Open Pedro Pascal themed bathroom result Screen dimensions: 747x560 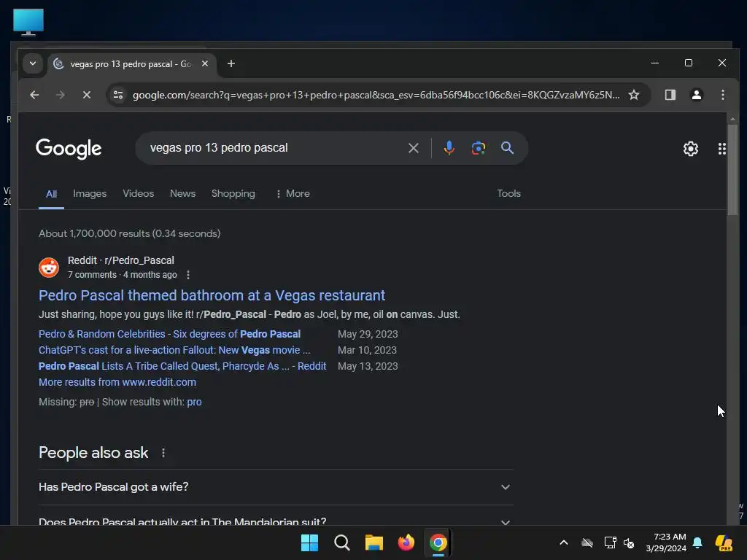click(212, 295)
